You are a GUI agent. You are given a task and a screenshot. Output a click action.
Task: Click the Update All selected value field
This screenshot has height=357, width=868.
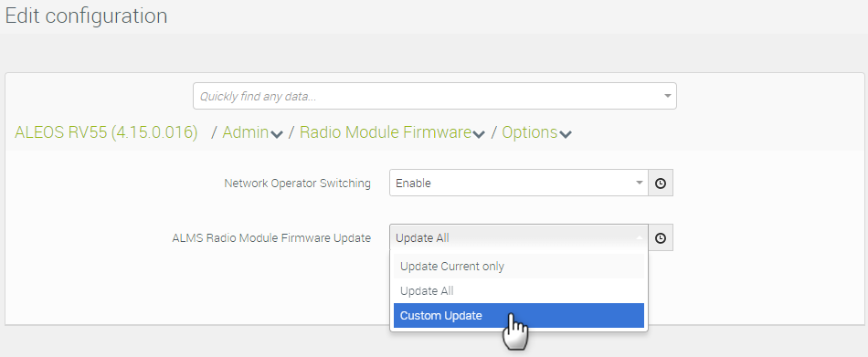[x=519, y=238]
